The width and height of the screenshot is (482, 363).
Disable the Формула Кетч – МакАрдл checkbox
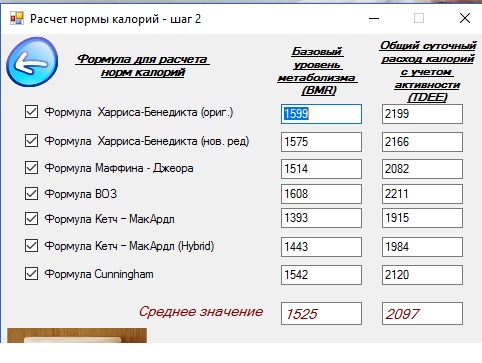coord(31,219)
